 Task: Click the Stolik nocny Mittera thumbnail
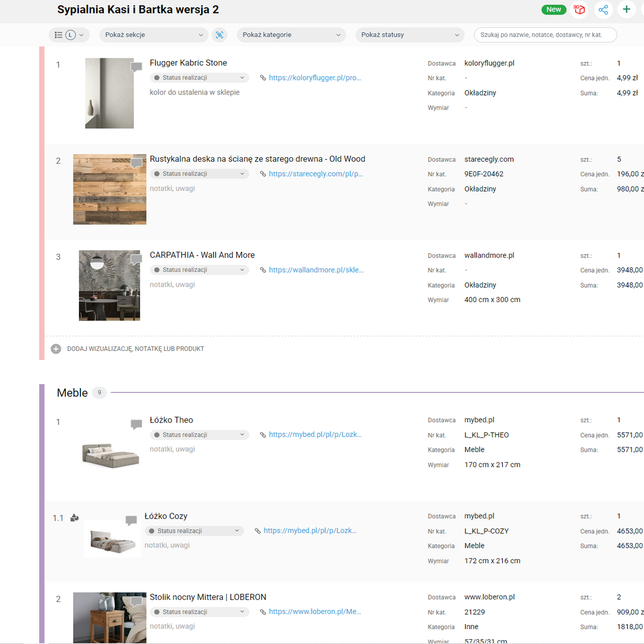coord(109,618)
